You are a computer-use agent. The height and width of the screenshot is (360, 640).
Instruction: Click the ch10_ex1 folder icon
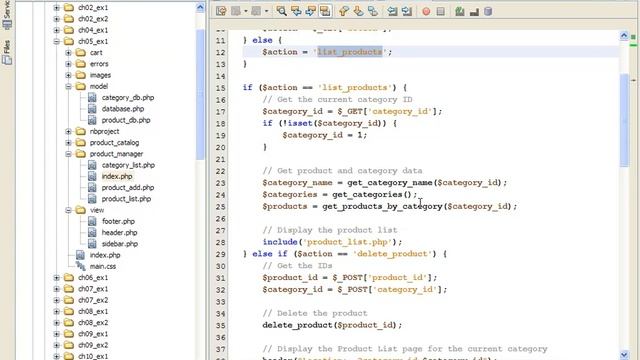(69, 356)
